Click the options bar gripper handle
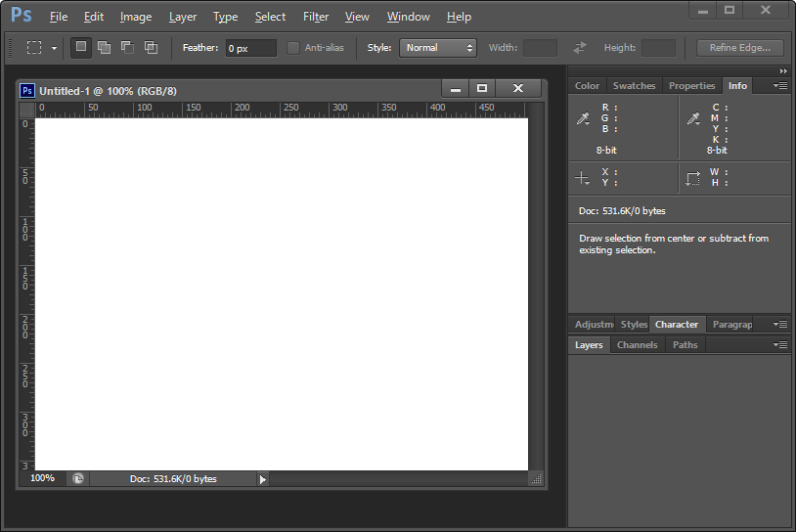 (x=11, y=48)
